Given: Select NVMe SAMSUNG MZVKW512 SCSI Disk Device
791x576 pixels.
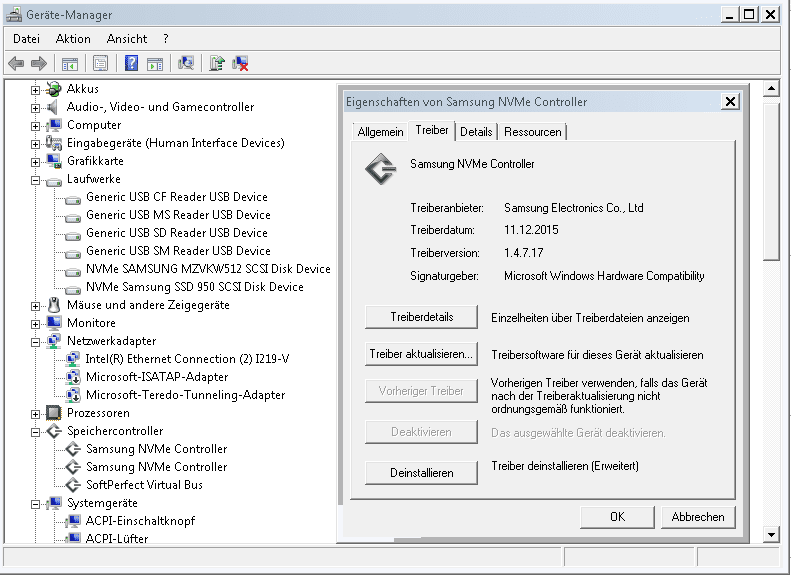Looking at the screenshot, I should tap(208, 269).
